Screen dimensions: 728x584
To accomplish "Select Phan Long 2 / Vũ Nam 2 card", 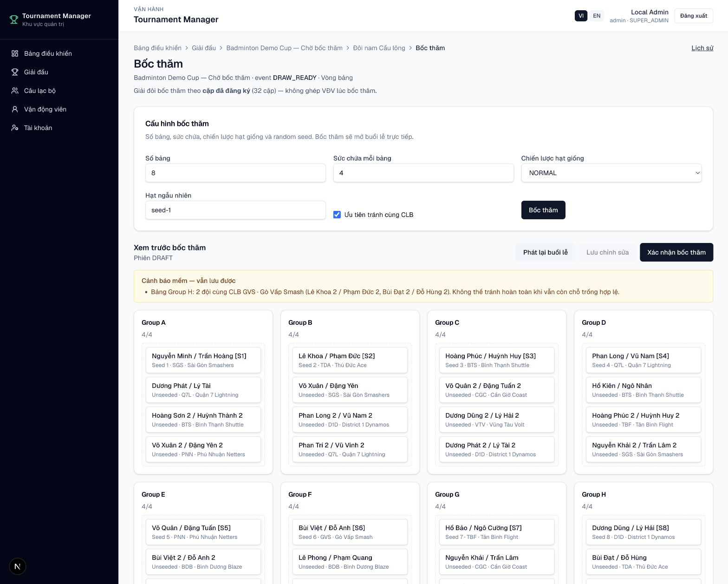I will coord(350,420).
